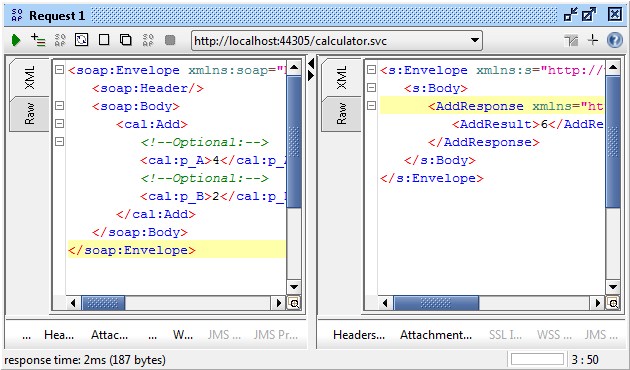The width and height of the screenshot is (630, 370).
Task: Open the request Attac... tab
Action: click(x=109, y=335)
